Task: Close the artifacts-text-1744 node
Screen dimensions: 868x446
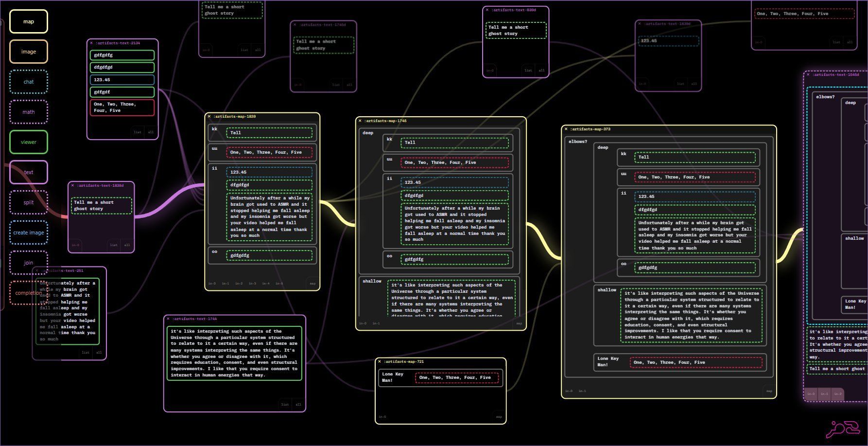Action: (168, 319)
